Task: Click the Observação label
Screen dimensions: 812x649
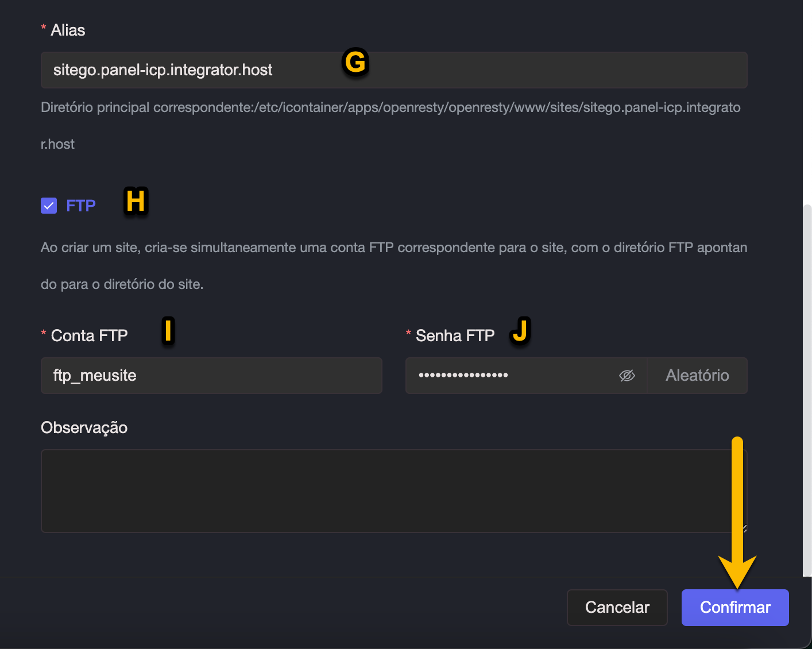Action: click(84, 428)
